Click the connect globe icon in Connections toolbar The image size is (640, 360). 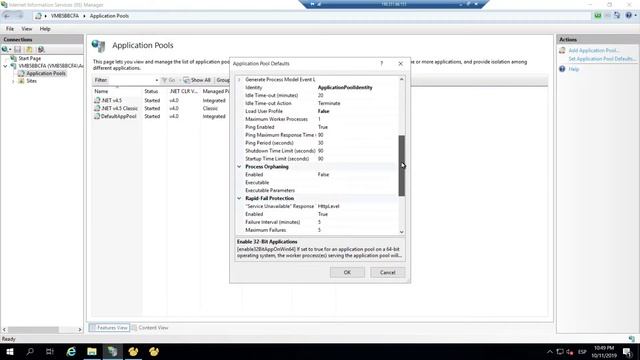click(4, 49)
